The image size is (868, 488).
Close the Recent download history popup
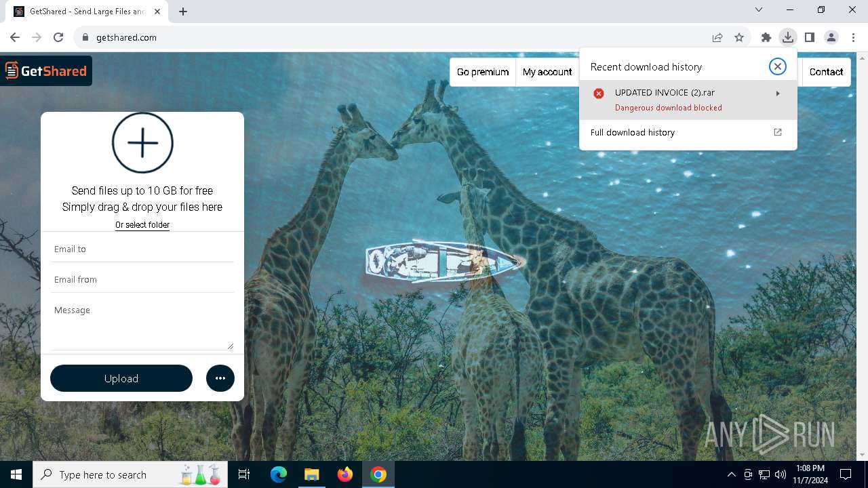[778, 66]
